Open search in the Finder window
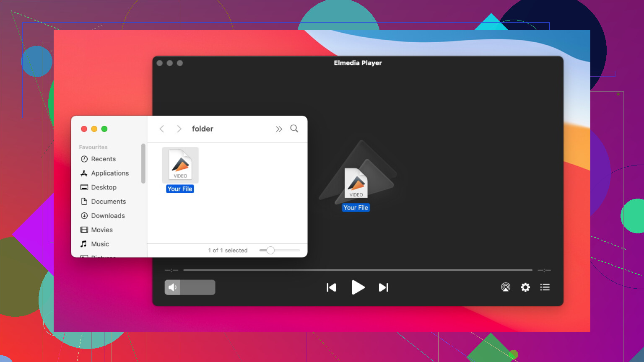Image resolution: width=644 pixels, height=362 pixels. [x=294, y=129]
